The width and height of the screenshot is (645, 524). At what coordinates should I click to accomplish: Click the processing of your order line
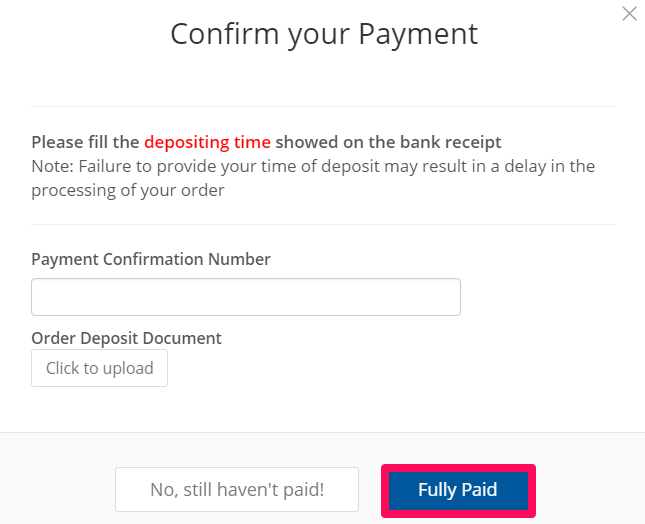pyautogui.click(x=128, y=190)
